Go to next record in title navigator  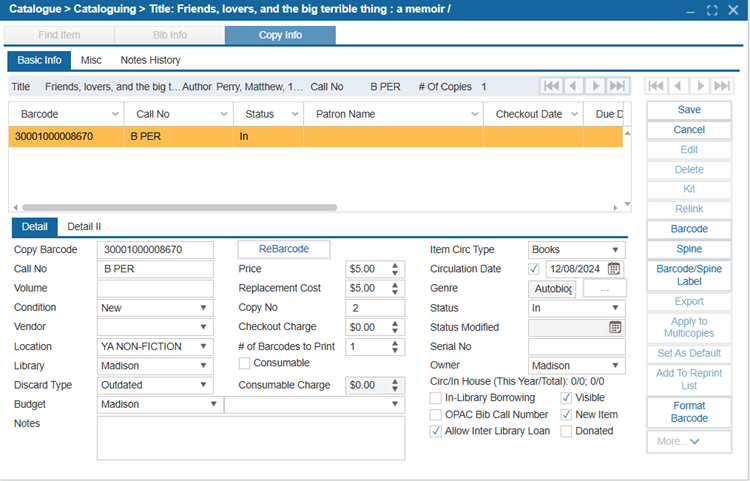coord(595,86)
